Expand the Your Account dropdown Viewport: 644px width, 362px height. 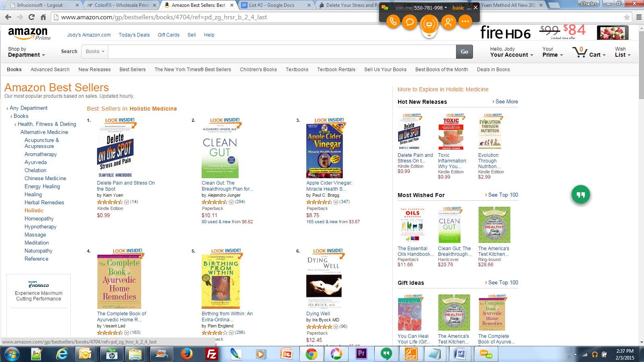click(x=512, y=52)
